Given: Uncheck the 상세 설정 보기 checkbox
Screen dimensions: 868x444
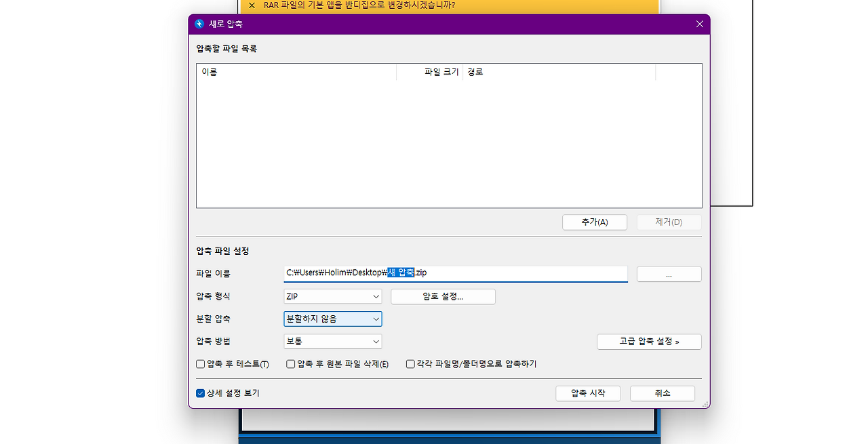Looking at the screenshot, I should (201, 393).
